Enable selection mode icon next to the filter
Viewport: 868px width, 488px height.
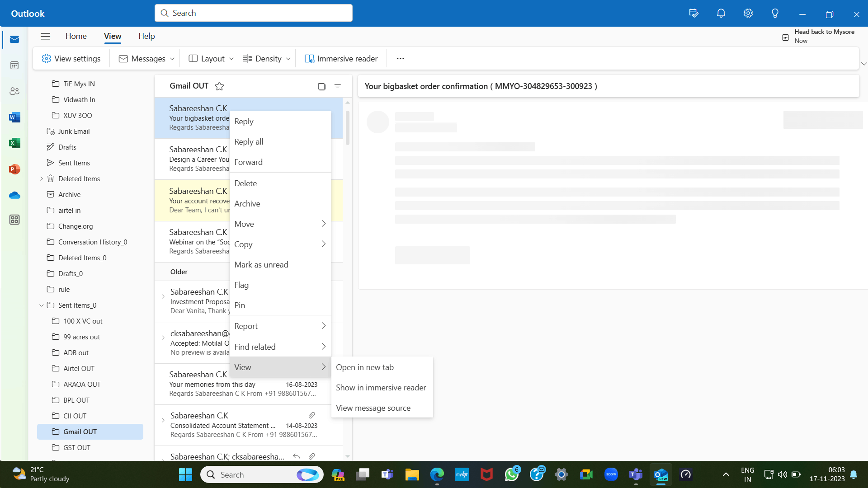coord(321,86)
